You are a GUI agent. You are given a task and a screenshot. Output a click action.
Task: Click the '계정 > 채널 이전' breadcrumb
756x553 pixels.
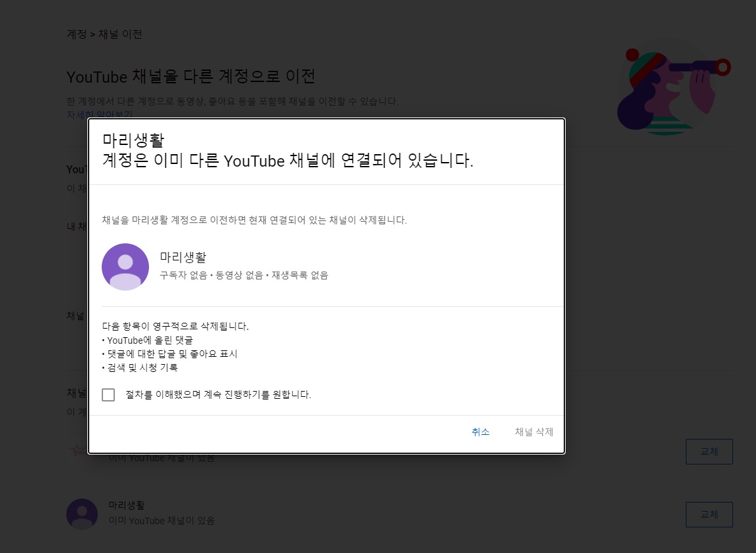point(104,34)
